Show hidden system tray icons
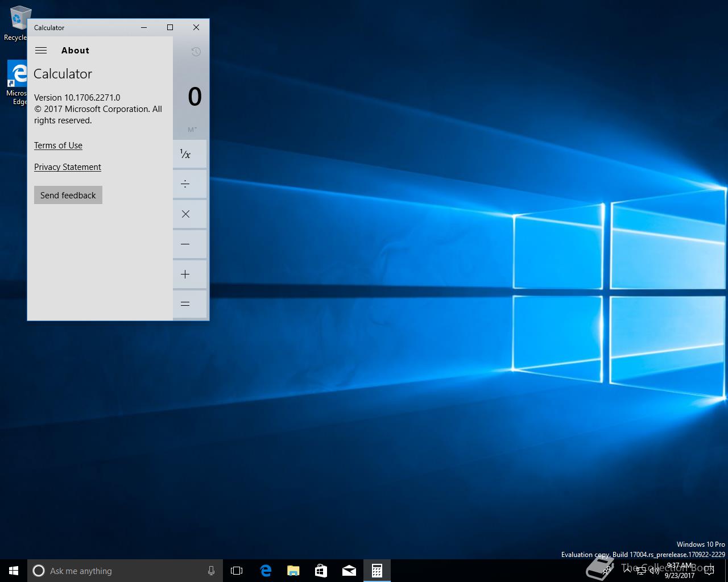This screenshot has width=728, height=582. [627, 570]
